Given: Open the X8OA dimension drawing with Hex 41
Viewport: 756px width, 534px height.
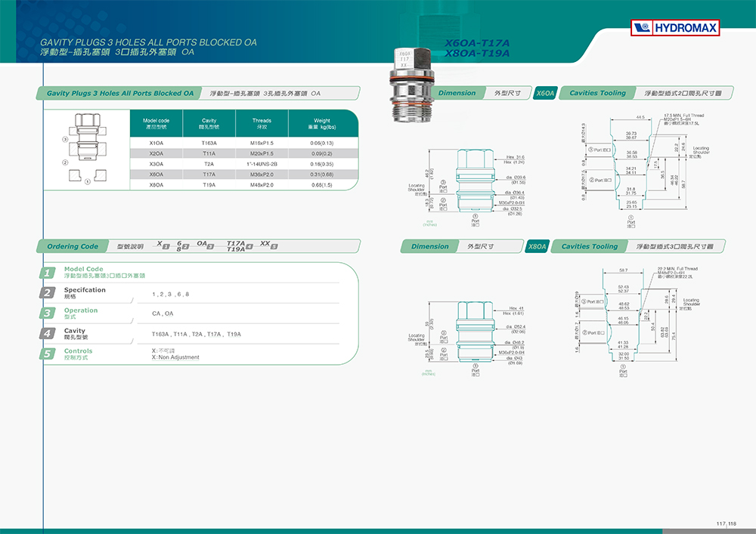Looking at the screenshot, I should [468, 338].
